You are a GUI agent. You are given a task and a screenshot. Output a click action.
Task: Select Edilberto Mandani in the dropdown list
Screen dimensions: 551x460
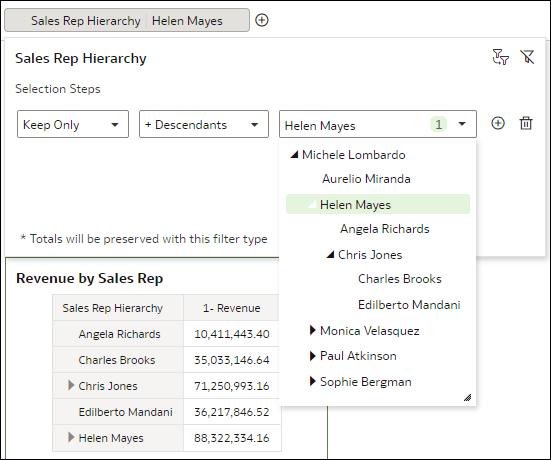(409, 305)
